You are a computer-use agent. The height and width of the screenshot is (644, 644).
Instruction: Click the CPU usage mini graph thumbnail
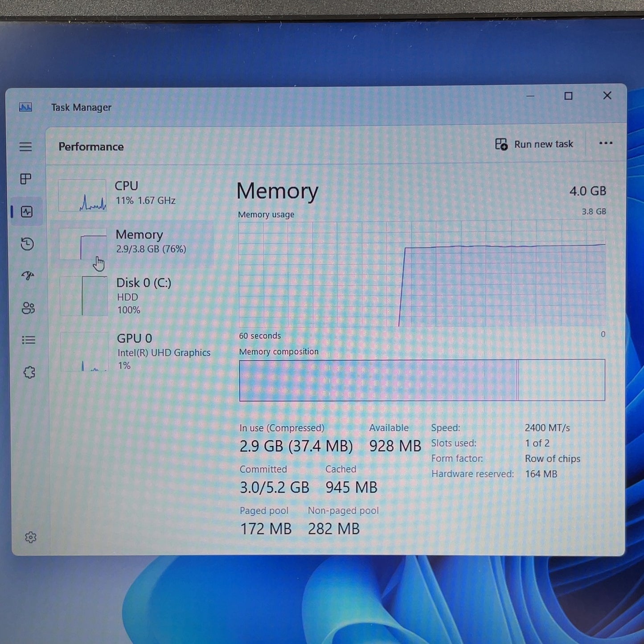[x=82, y=195]
